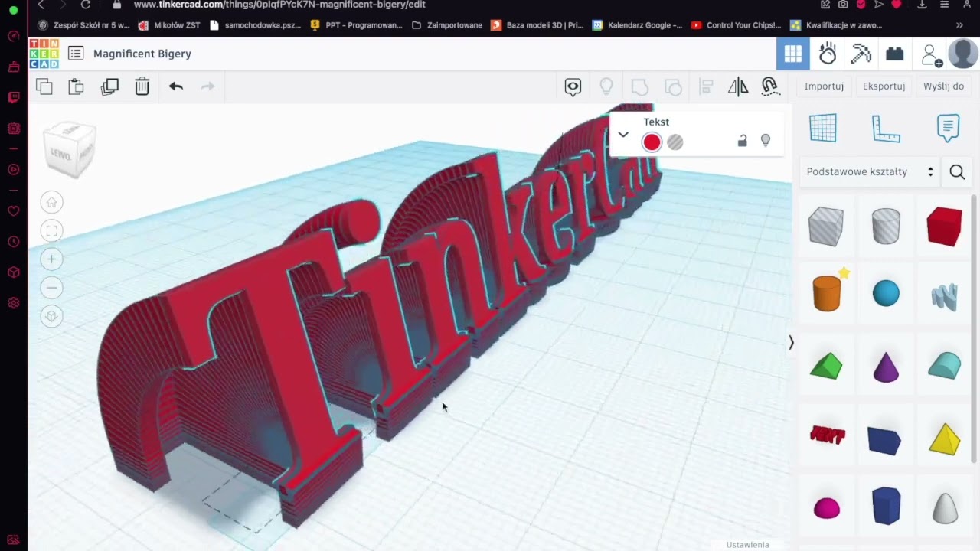This screenshot has width=980, height=551.
Task: Click the Align tool icon
Action: tap(706, 86)
